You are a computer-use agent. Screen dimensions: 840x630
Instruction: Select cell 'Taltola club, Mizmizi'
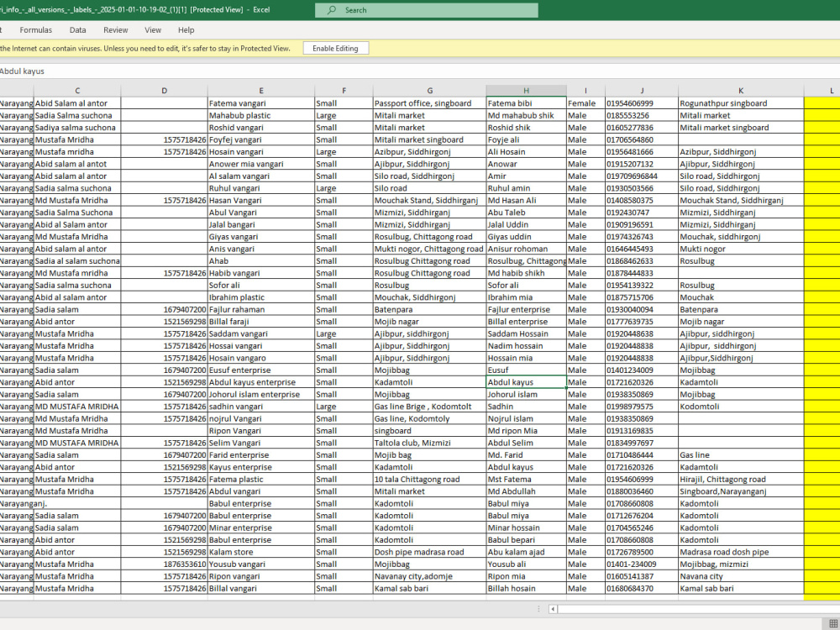pyautogui.click(x=429, y=443)
